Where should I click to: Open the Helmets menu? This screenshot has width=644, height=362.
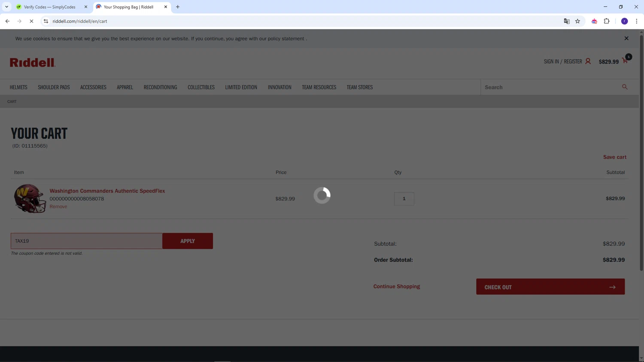(x=18, y=87)
